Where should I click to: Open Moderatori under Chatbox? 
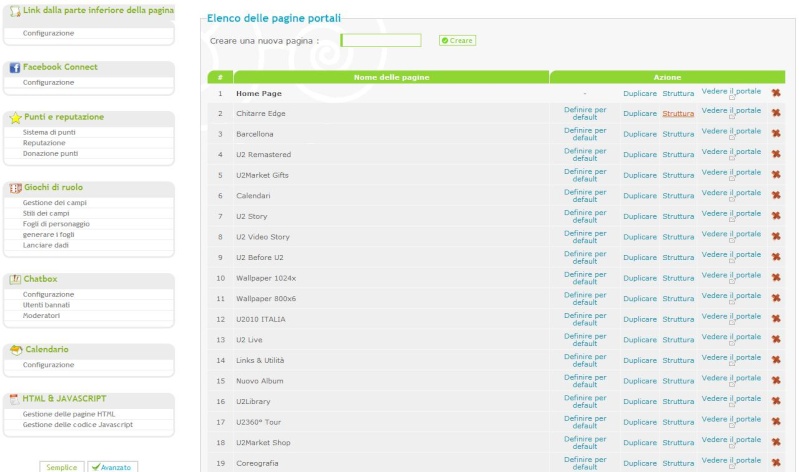[41, 316]
